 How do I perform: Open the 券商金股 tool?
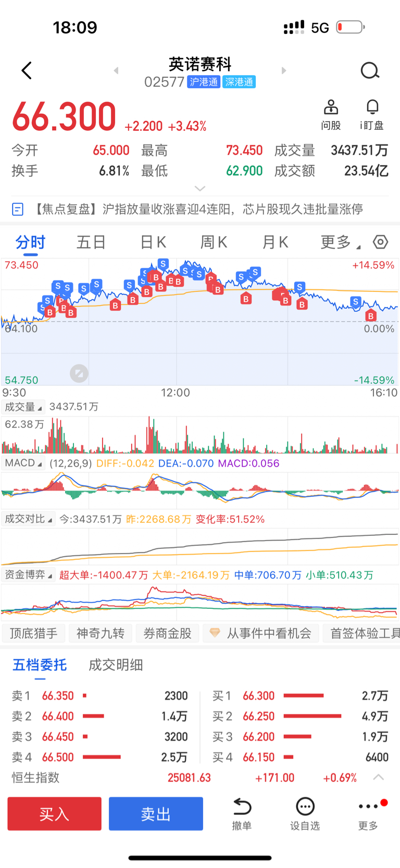click(168, 633)
